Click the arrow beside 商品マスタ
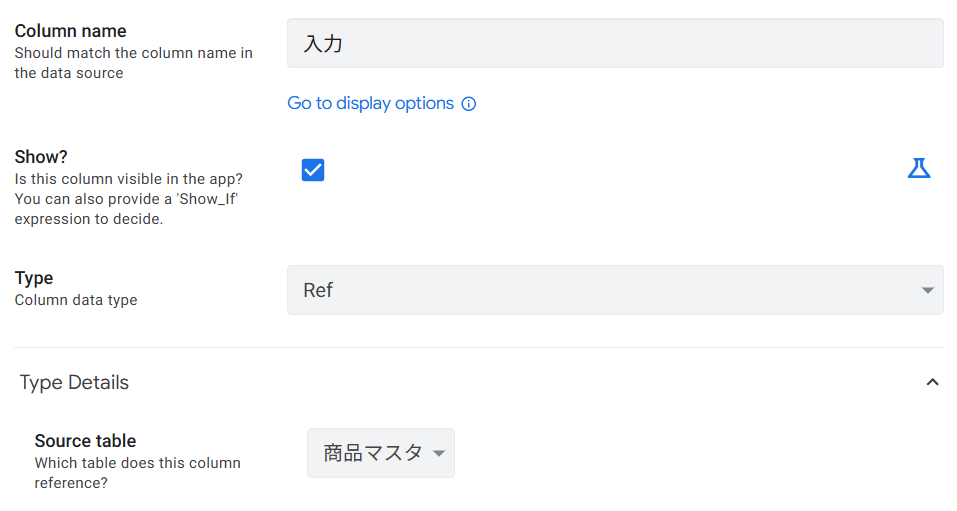Viewport: 957px width, 511px height. pos(438,454)
